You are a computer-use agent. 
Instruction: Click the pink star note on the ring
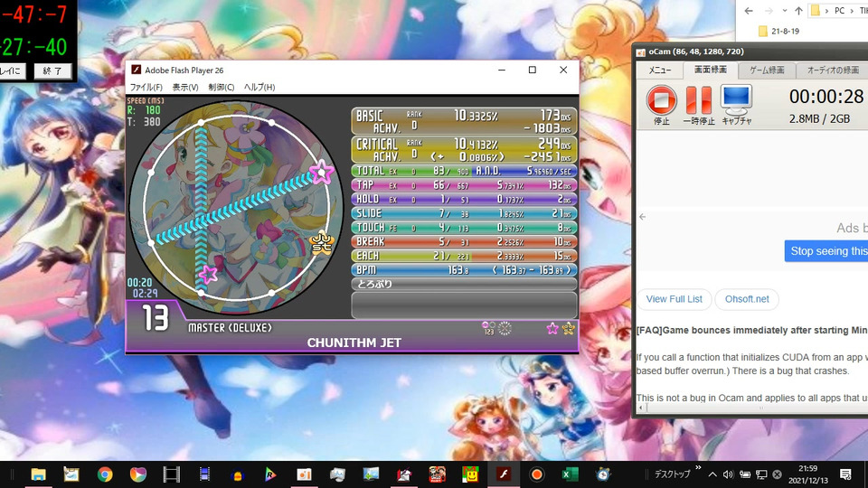pos(321,172)
